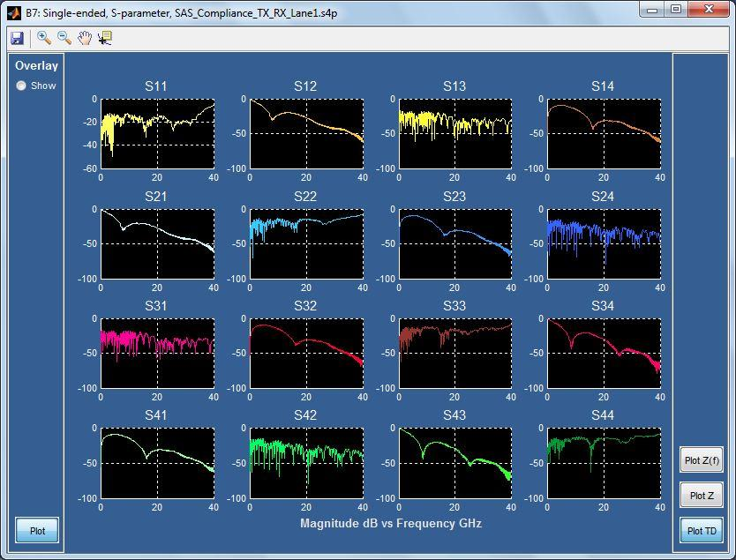Select the Zoom Out tool
This screenshot has width=736, height=560.
tap(64, 38)
